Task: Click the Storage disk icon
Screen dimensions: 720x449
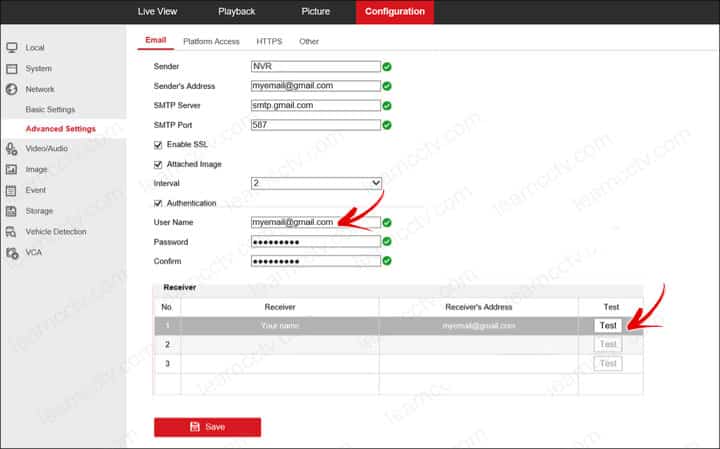Action: coord(12,211)
